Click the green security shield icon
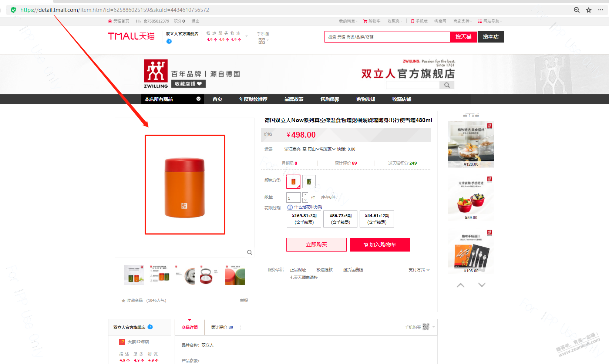609x364 pixels. pos(13,10)
